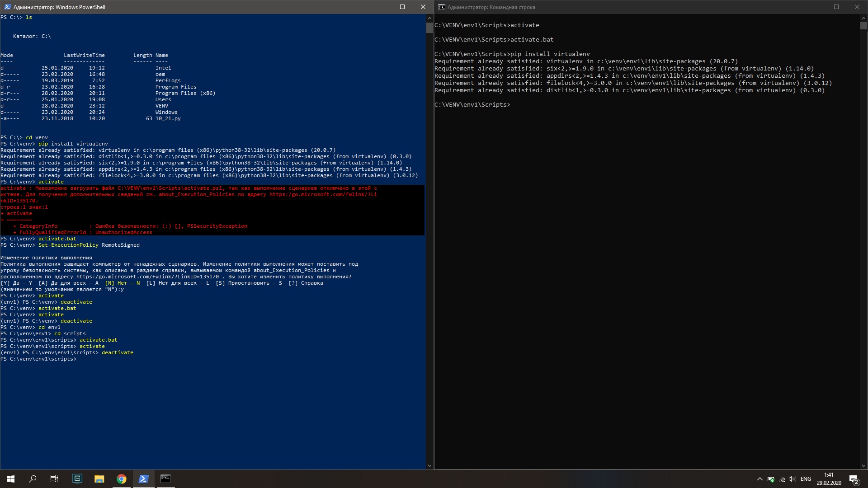Click 'activate.bat' command in Command Prompt
The height and width of the screenshot is (488, 868).
coord(532,39)
